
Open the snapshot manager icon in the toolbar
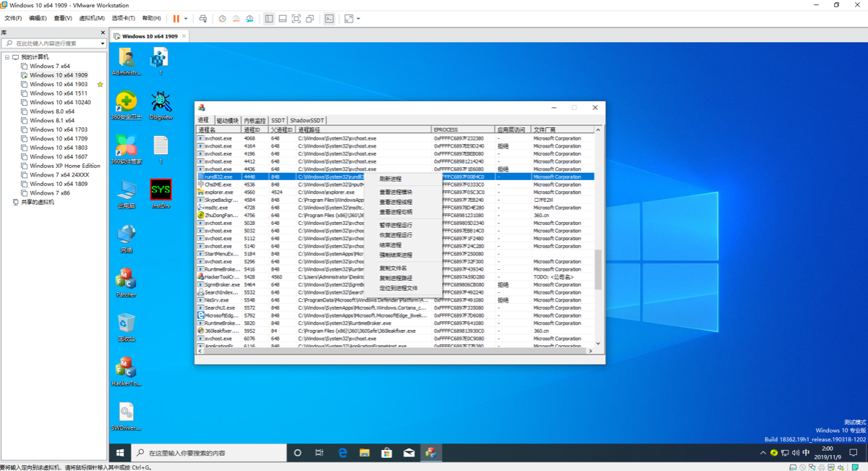pos(250,19)
